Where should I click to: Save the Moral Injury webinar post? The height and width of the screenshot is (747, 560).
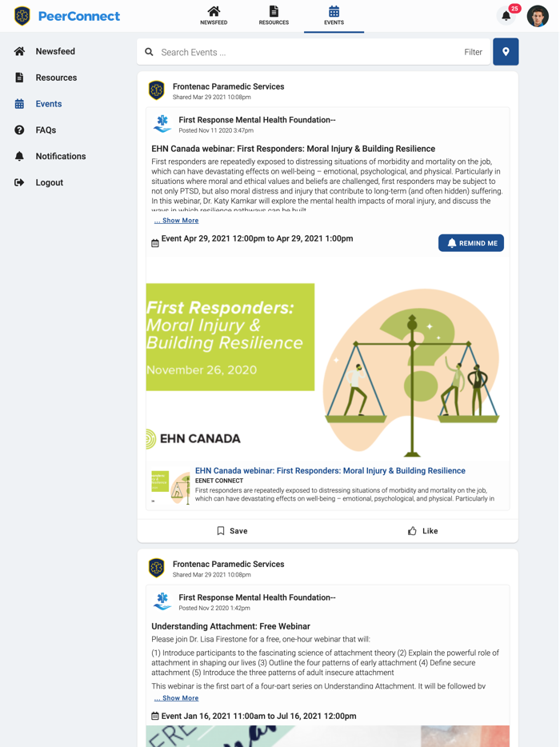point(232,531)
